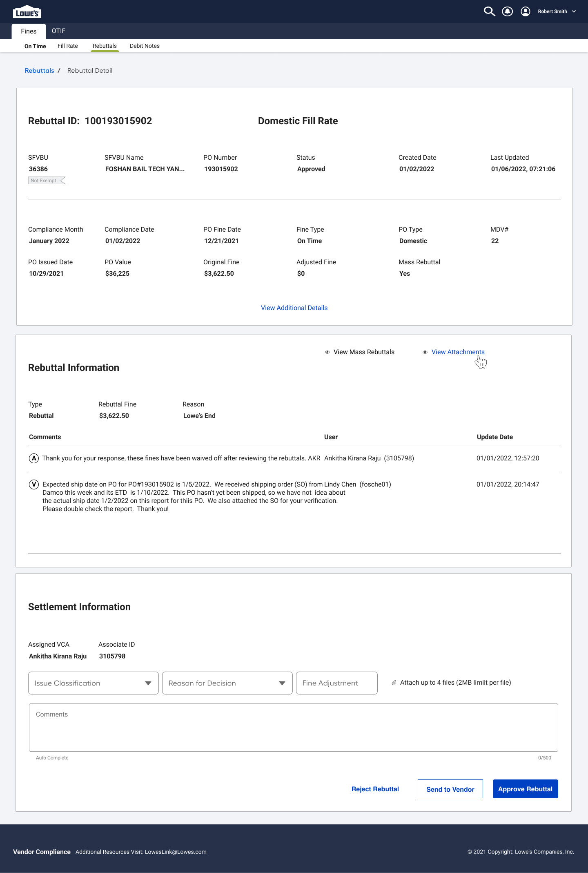Click the Not Exempt tag badge

pyautogui.click(x=46, y=181)
